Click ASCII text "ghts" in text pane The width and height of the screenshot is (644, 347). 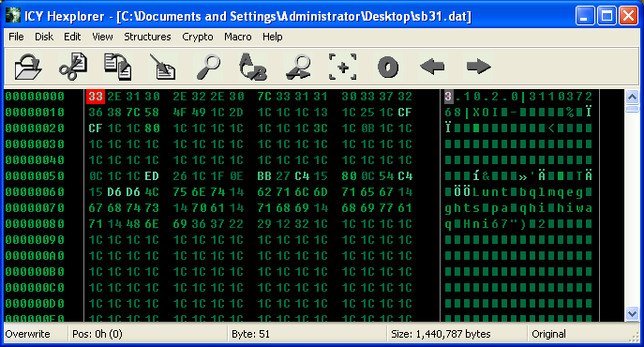point(462,208)
